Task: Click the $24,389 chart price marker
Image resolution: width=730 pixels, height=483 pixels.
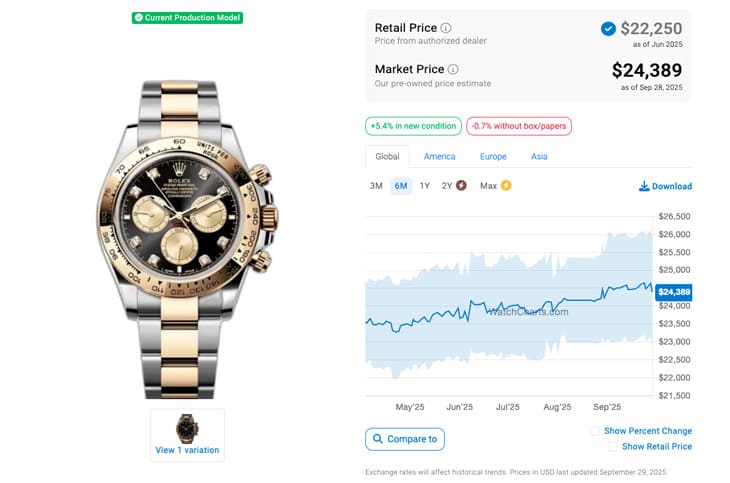Action: click(674, 292)
